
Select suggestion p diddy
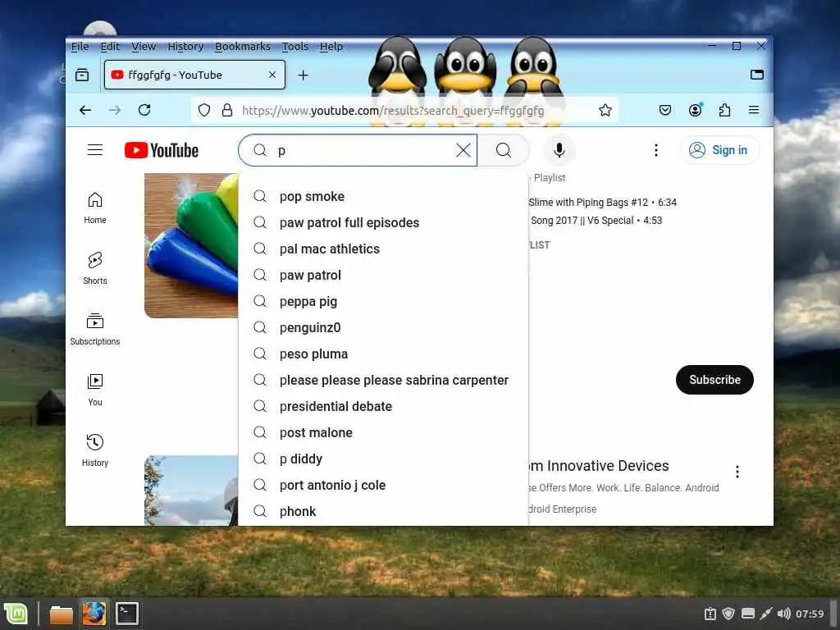(383, 459)
